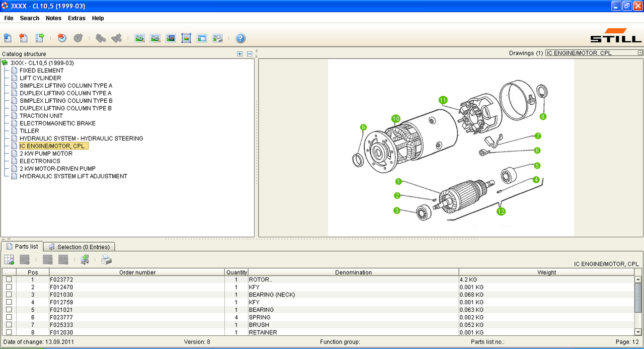Viewport: 644px width, 349px height.
Task: Click callout 3 beside the neck bearing
Action: coord(396,211)
